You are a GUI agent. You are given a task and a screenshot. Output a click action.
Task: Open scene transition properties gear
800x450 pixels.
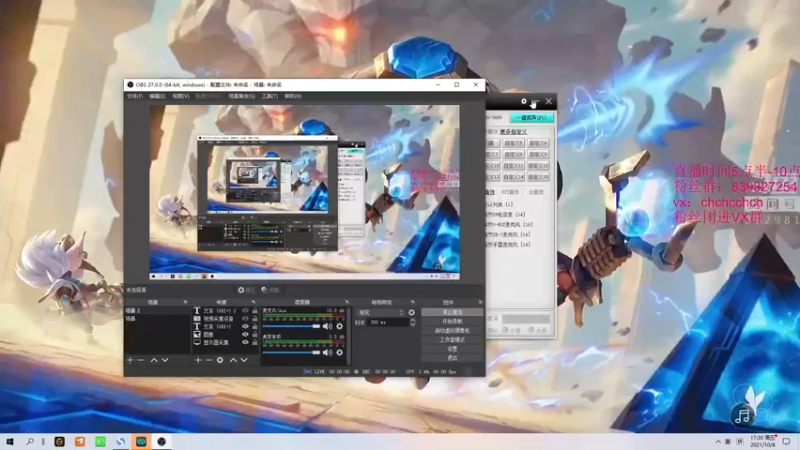(412, 312)
